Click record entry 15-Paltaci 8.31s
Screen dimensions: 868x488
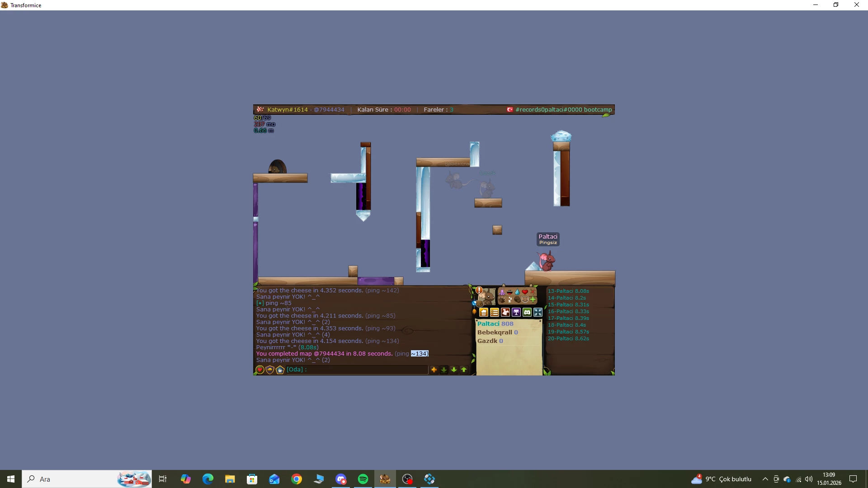568,305
